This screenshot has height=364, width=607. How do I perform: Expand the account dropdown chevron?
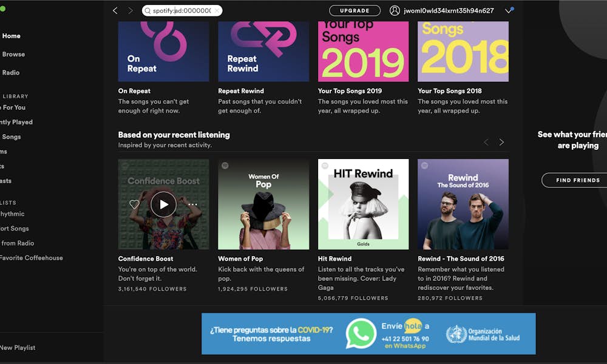(x=507, y=10)
